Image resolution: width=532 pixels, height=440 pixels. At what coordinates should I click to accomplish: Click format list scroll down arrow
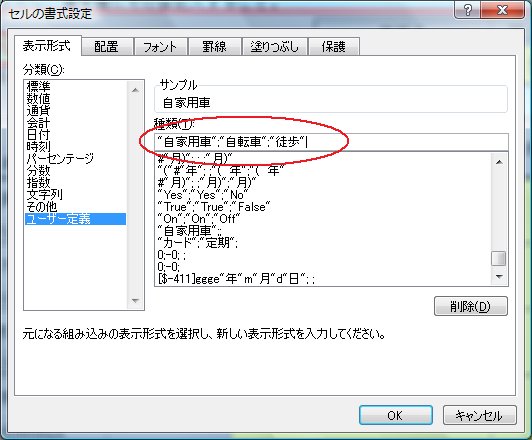pos(499,276)
